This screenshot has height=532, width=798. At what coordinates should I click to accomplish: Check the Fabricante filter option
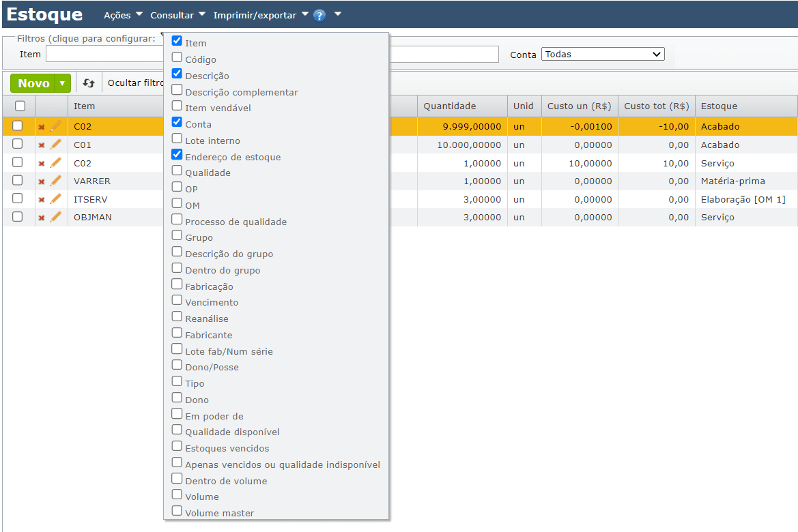coord(177,332)
